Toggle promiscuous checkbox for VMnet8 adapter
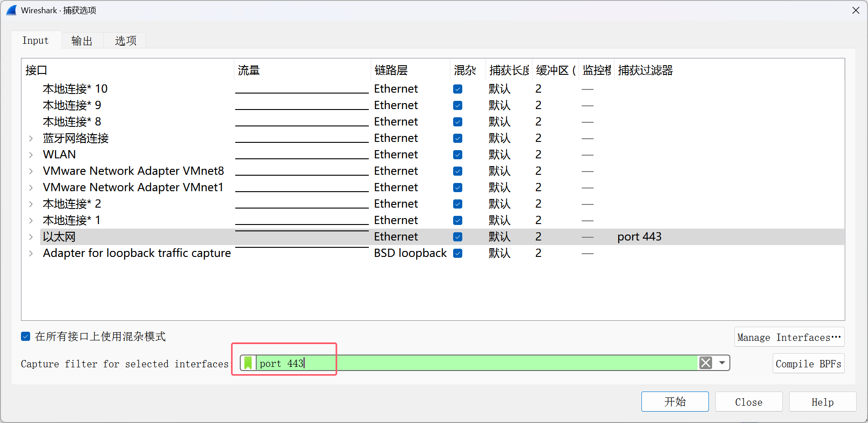Screen dimensions: 868x423 [458, 171]
